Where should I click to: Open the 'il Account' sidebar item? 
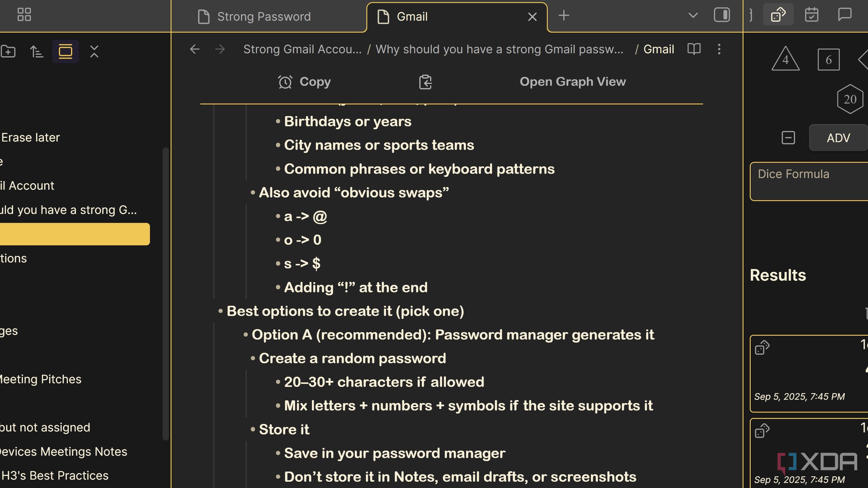pos(27,186)
